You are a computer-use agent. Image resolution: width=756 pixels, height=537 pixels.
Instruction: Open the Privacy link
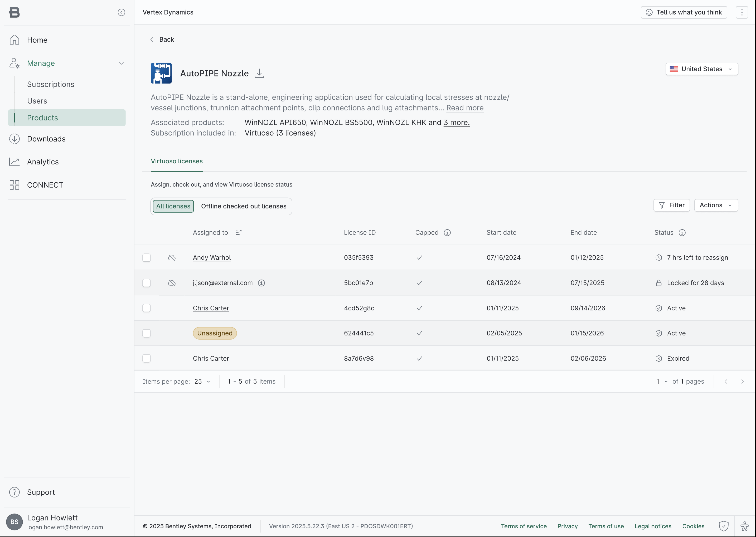tap(567, 526)
